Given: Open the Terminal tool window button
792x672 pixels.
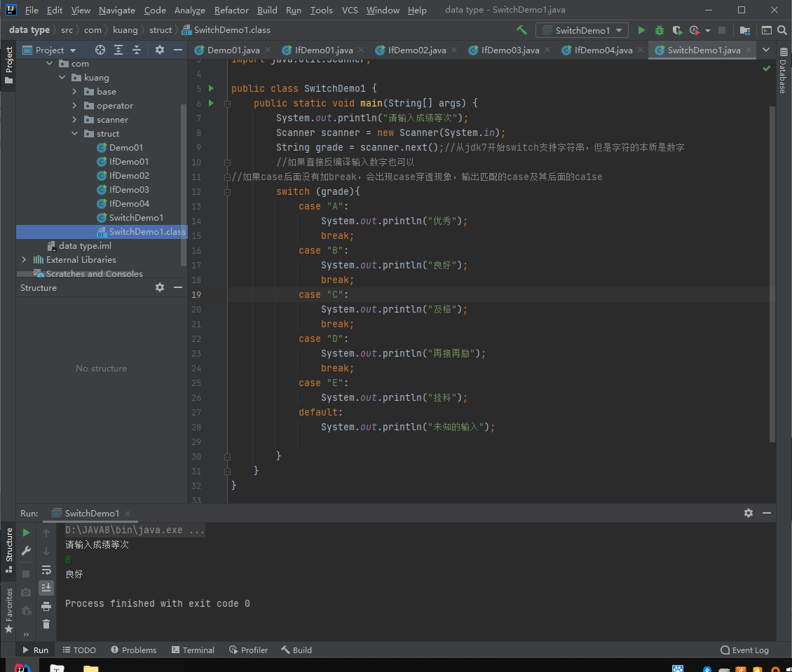Looking at the screenshot, I should 193,650.
